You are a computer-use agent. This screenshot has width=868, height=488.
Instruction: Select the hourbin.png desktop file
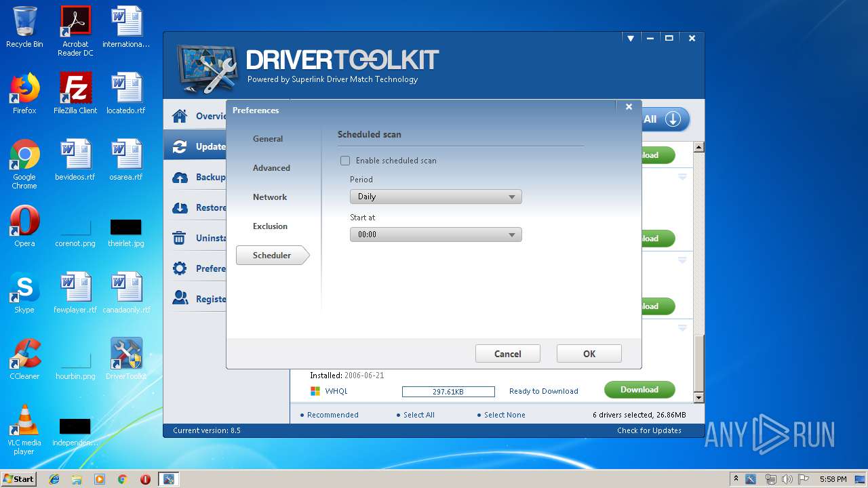75,365
